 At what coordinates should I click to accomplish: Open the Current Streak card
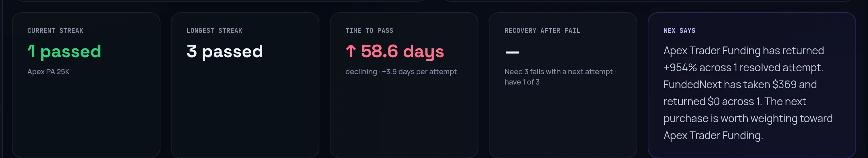point(86,85)
